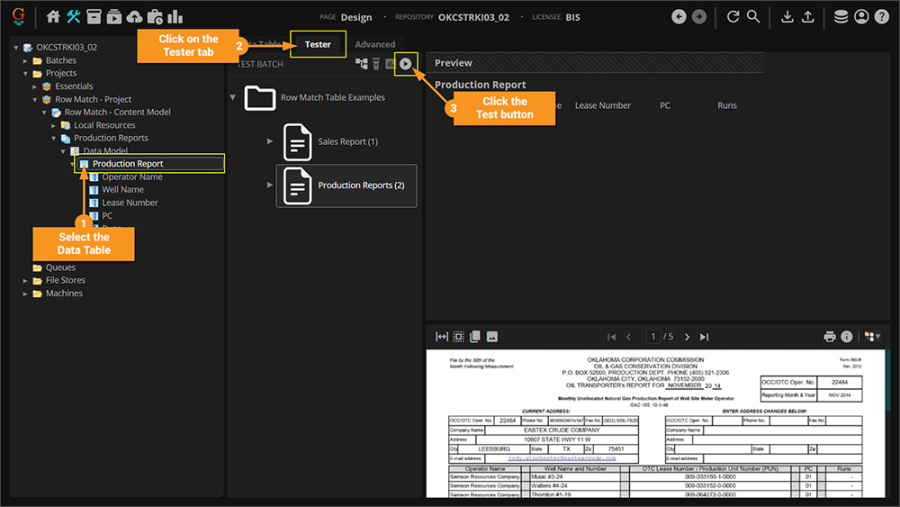Go to previous page in viewer

pos(629,337)
